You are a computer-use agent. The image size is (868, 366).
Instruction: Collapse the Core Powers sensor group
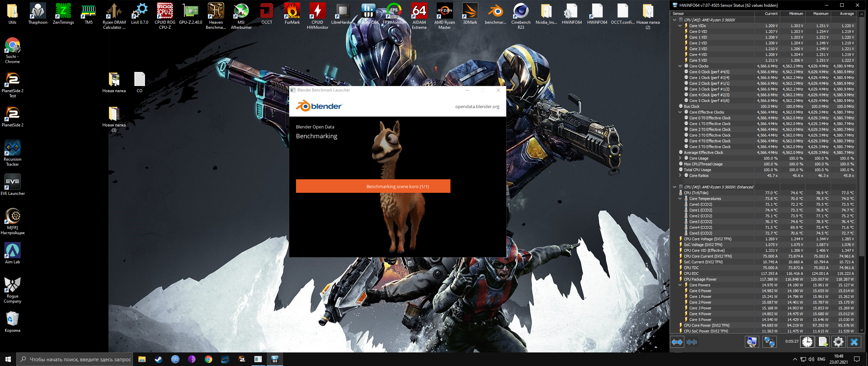pos(680,285)
